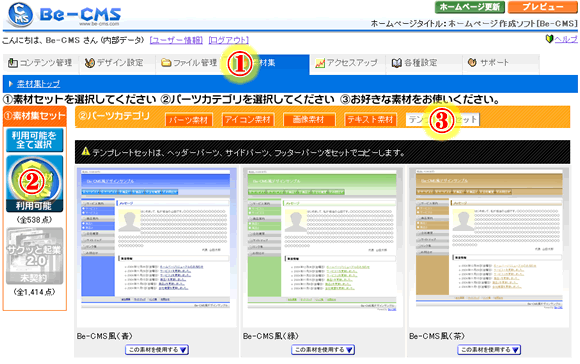Click the orange プレビュー button
Viewport: 580px width, 364px height.
pyautogui.click(x=542, y=7)
